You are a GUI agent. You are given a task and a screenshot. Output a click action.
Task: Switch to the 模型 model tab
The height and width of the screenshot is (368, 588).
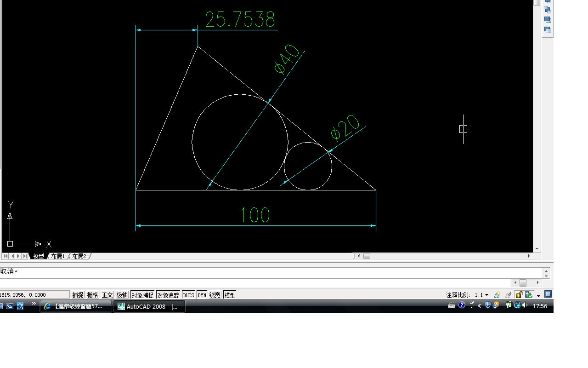tap(39, 256)
